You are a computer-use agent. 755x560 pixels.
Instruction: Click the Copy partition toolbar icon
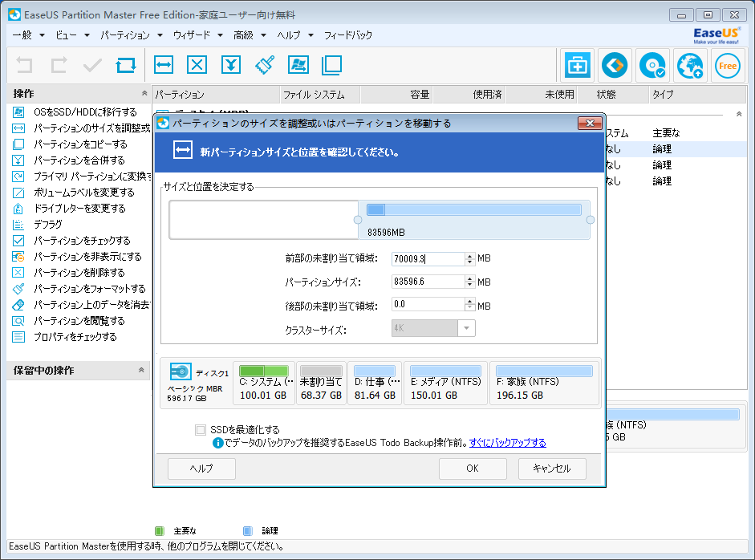(x=331, y=64)
